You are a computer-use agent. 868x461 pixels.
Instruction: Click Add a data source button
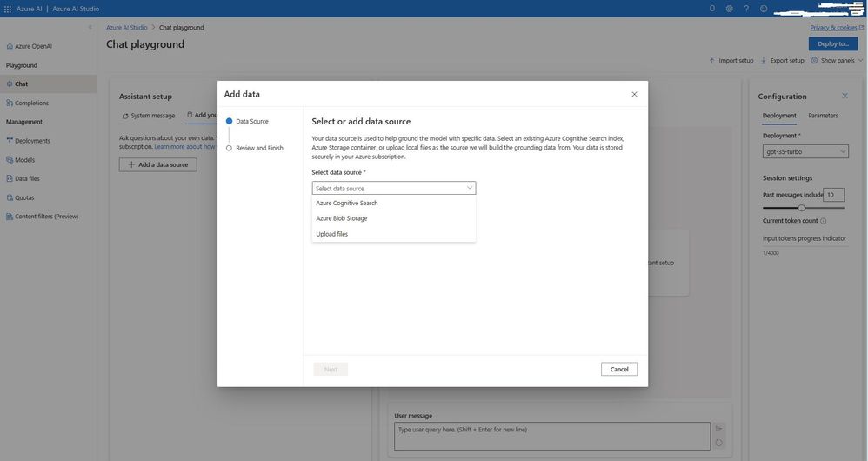click(x=157, y=165)
